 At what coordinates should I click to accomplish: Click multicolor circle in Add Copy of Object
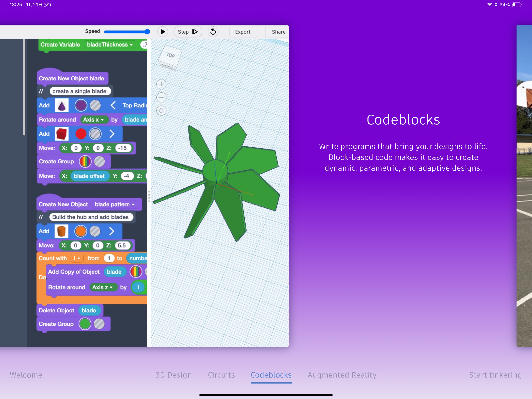[136, 272]
